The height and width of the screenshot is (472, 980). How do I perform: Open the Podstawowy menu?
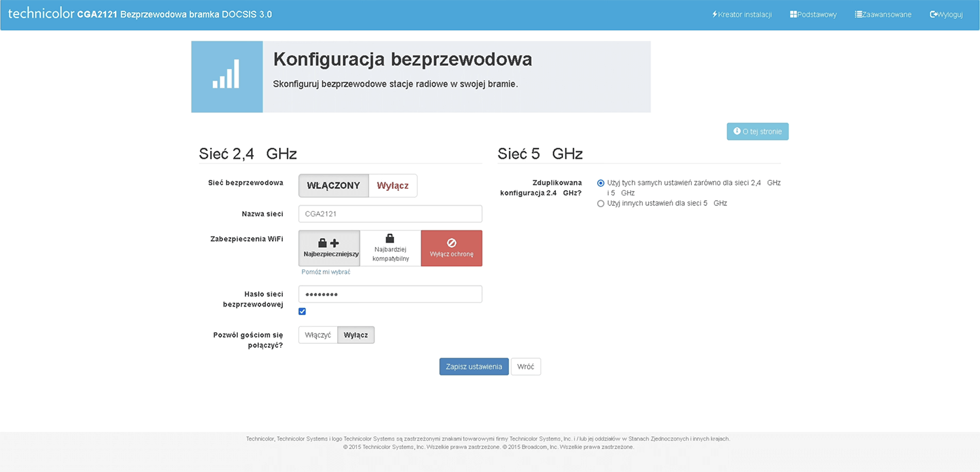pyautogui.click(x=817, y=14)
